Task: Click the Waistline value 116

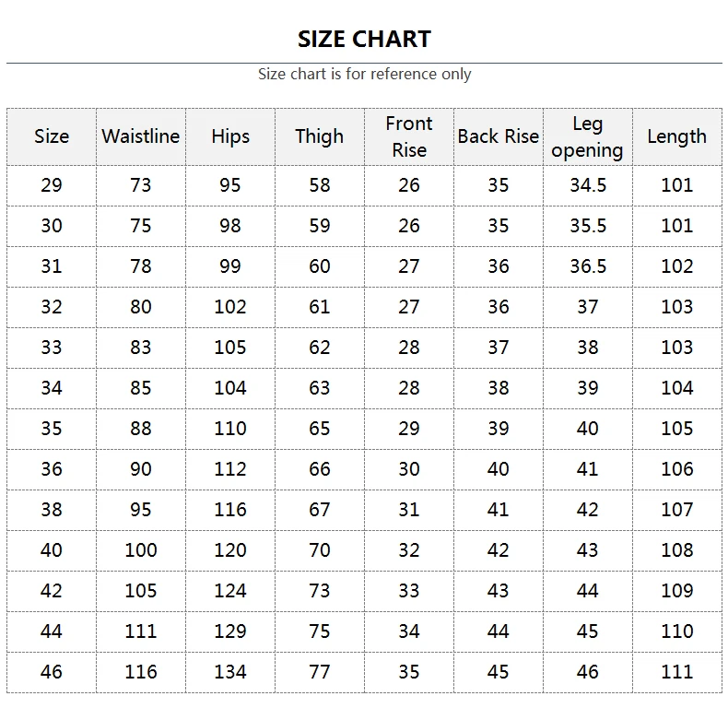Action: tap(141, 672)
